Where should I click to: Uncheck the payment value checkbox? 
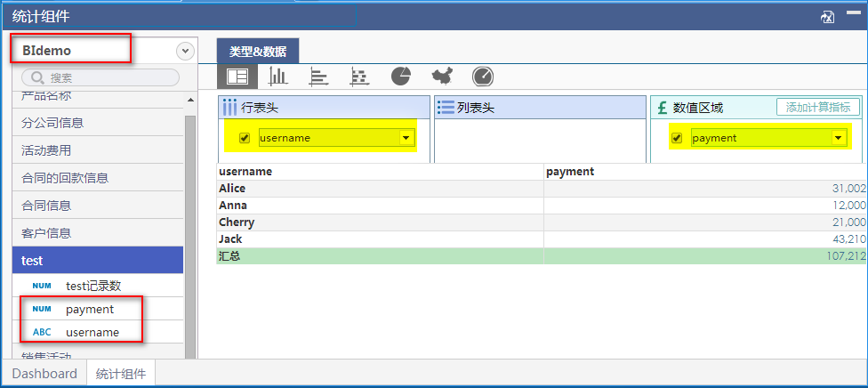click(x=677, y=138)
